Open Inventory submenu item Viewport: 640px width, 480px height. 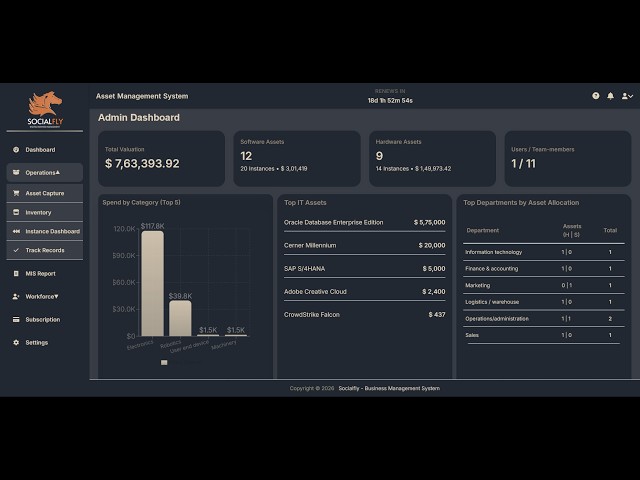(x=44, y=212)
